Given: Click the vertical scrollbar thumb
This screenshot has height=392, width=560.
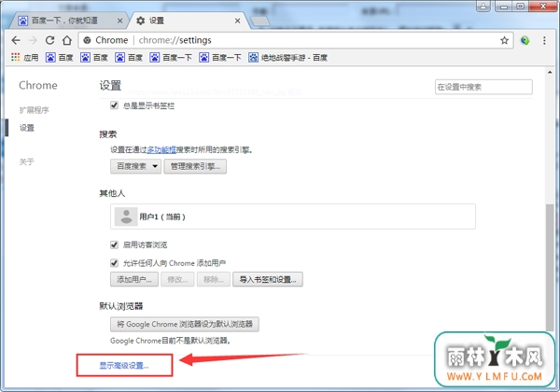Looking at the screenshot, I should [550, 268].
